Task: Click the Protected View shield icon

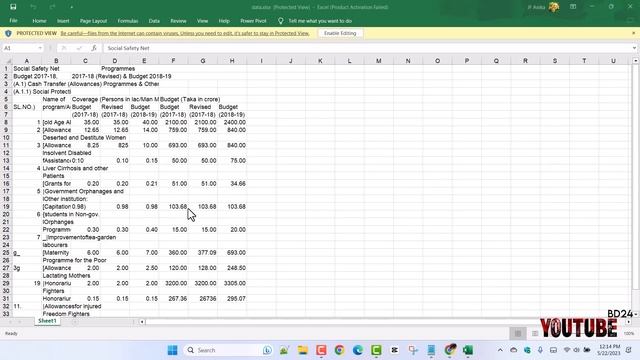Action: pos(8,33)
